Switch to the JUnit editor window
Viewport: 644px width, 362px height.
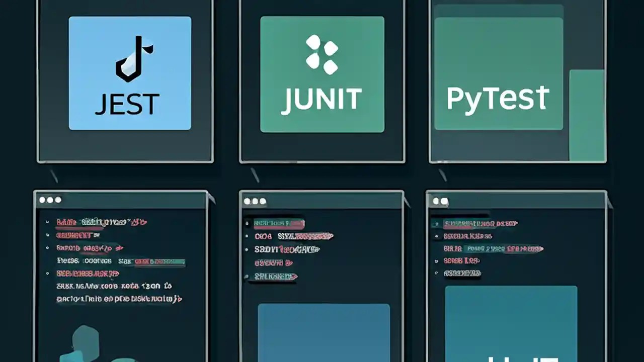point(322,277)
